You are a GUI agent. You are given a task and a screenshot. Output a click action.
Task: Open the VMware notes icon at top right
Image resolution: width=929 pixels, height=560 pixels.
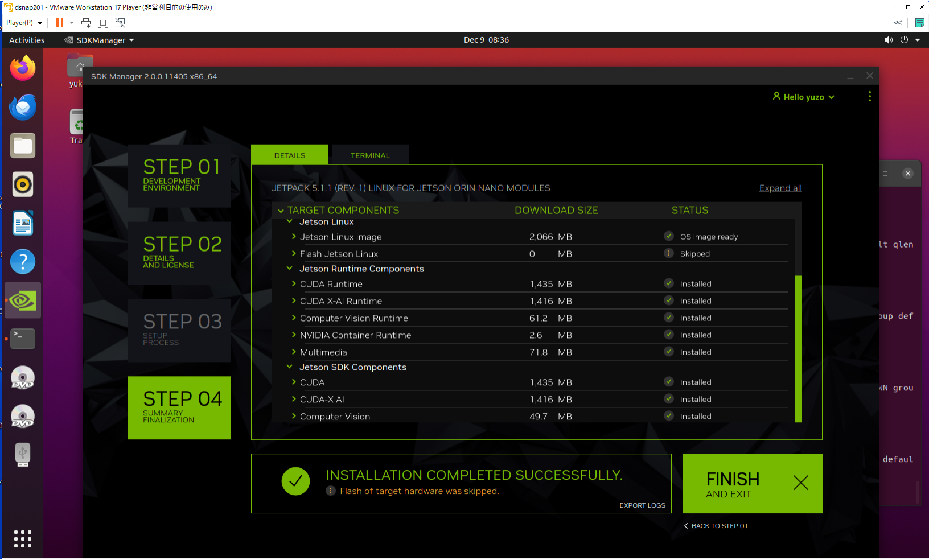tap(919, 23)
